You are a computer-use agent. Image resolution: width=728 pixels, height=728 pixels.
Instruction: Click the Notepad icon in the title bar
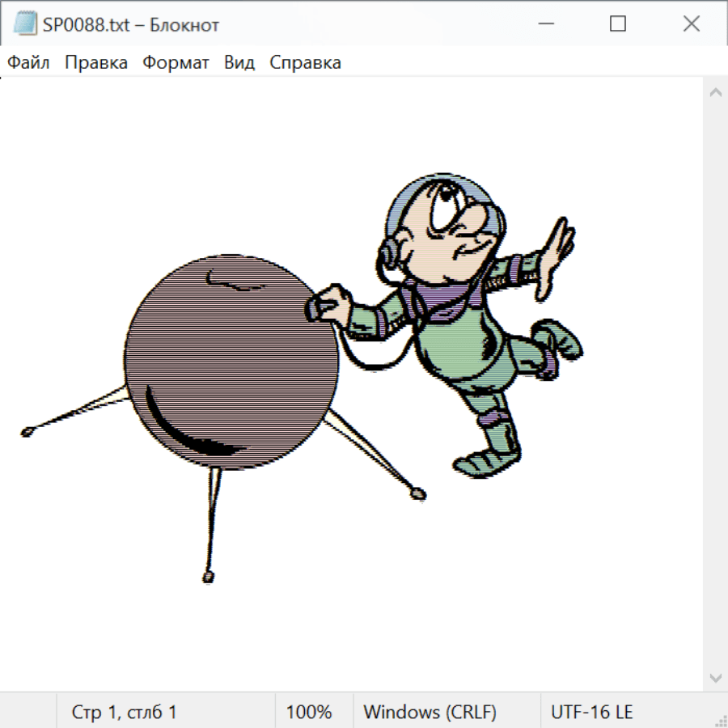24,24
